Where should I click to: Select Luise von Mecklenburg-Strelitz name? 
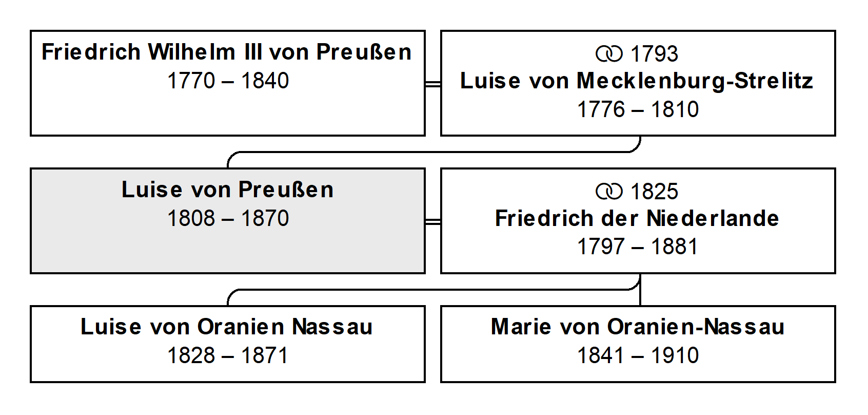(x=637, y=81)
